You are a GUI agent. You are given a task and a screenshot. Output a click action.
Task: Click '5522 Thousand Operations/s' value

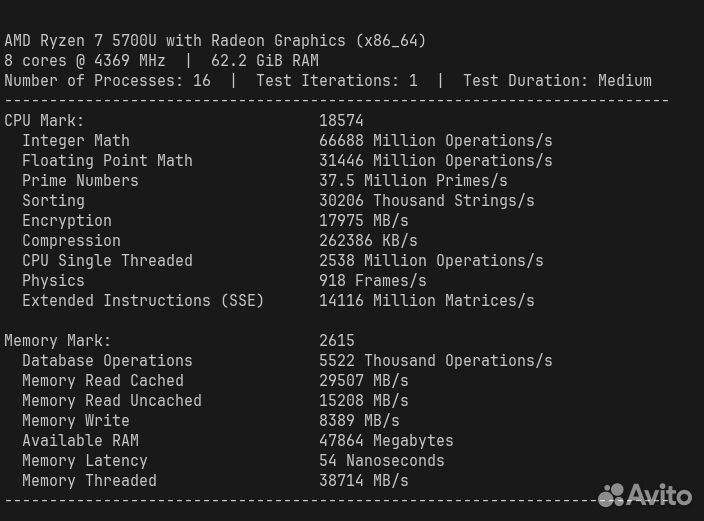tap(436, 361)
